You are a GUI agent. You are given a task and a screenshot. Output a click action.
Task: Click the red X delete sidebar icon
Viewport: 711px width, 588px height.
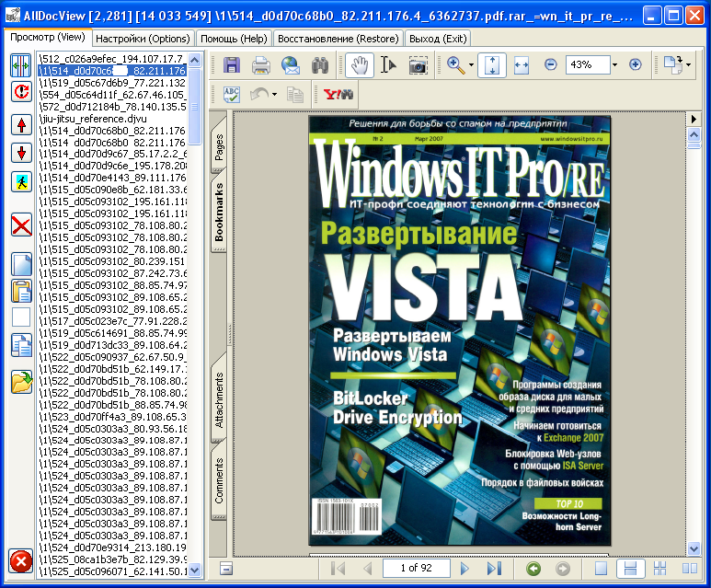click(x=21, y=225)
